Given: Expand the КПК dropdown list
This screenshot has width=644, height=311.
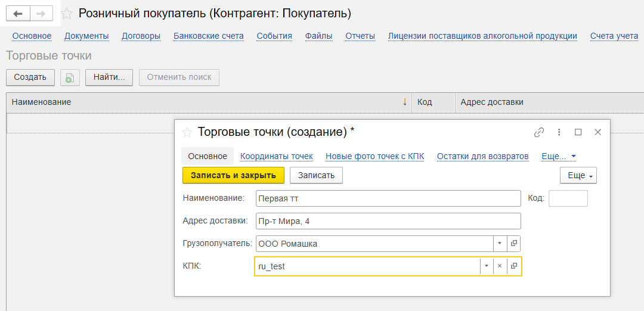Looking at the screenshot, I should [487, 266].
